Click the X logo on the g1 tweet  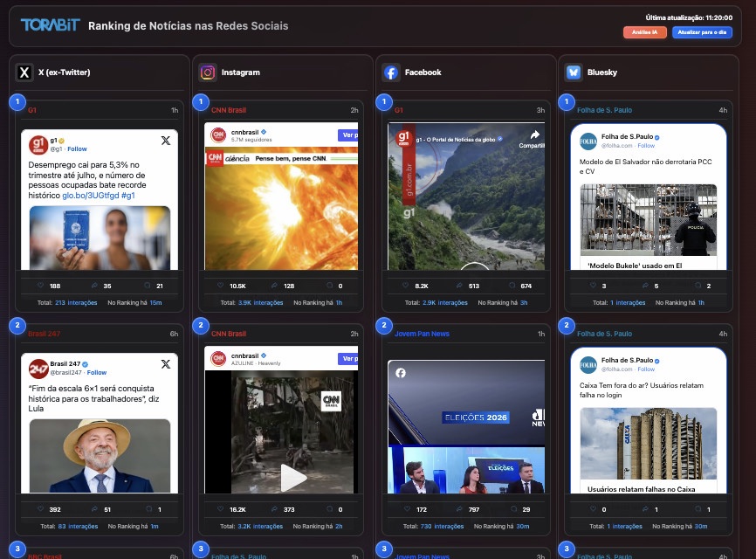[165, 141]
